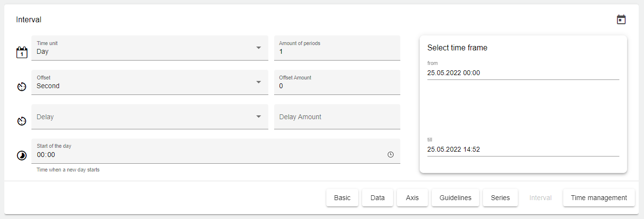644x219 pixels.
Task: Go to the Guidelines section
Action: click(x=455, y=198)
